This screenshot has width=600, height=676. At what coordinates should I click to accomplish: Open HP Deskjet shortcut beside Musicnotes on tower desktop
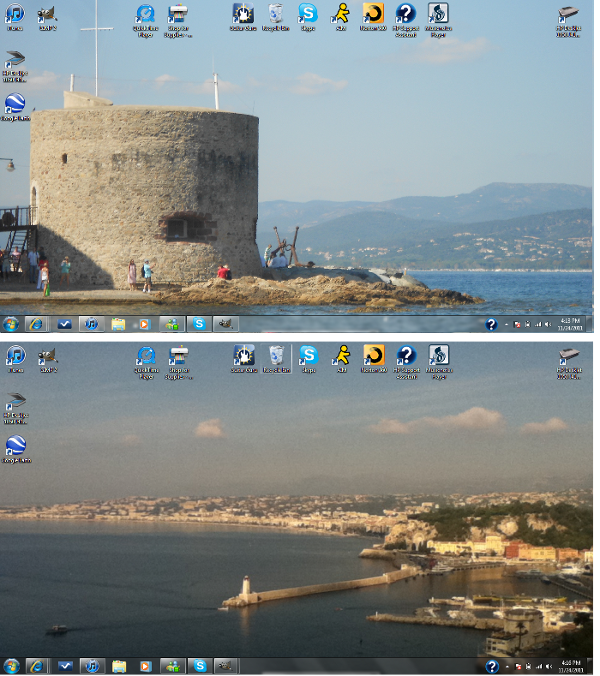[568, 22]
